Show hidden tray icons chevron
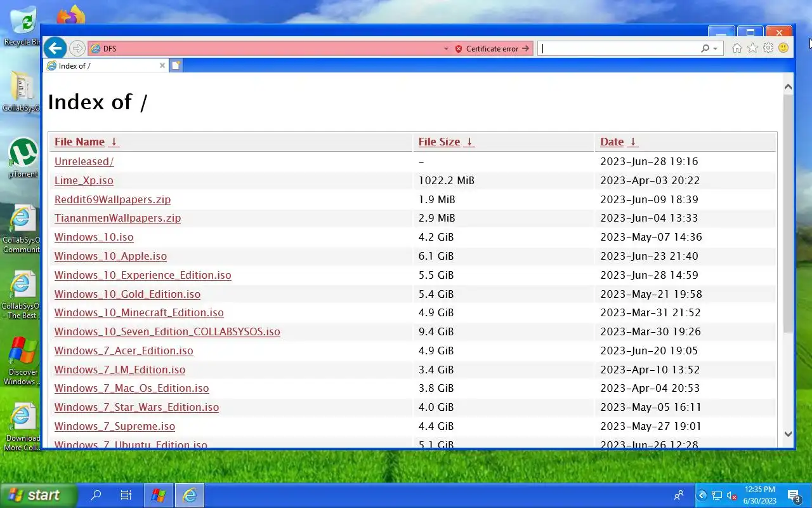Image resolution: width=812 pixels, height=508 pixels. [702, 495]
